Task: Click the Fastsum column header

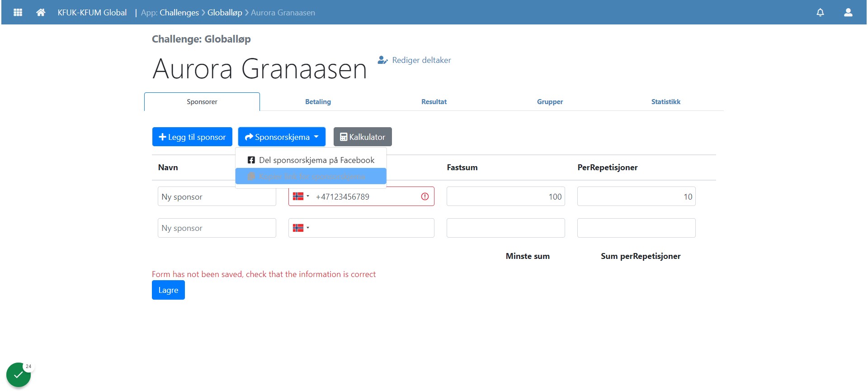Action: click(462, 167)
